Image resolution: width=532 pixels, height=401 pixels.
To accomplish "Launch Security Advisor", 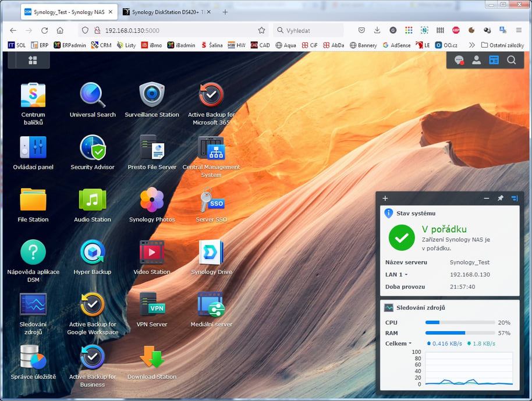I will (x=93, y=148).
